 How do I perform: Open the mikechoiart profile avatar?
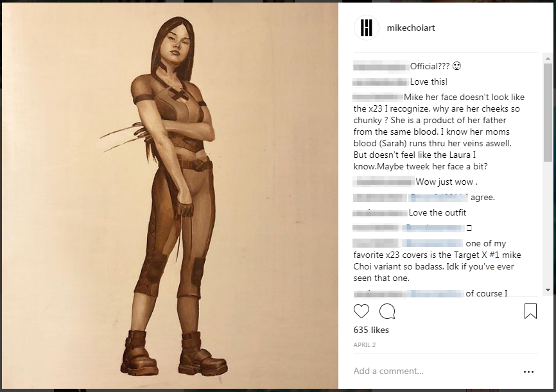click(x=367, y=28)
